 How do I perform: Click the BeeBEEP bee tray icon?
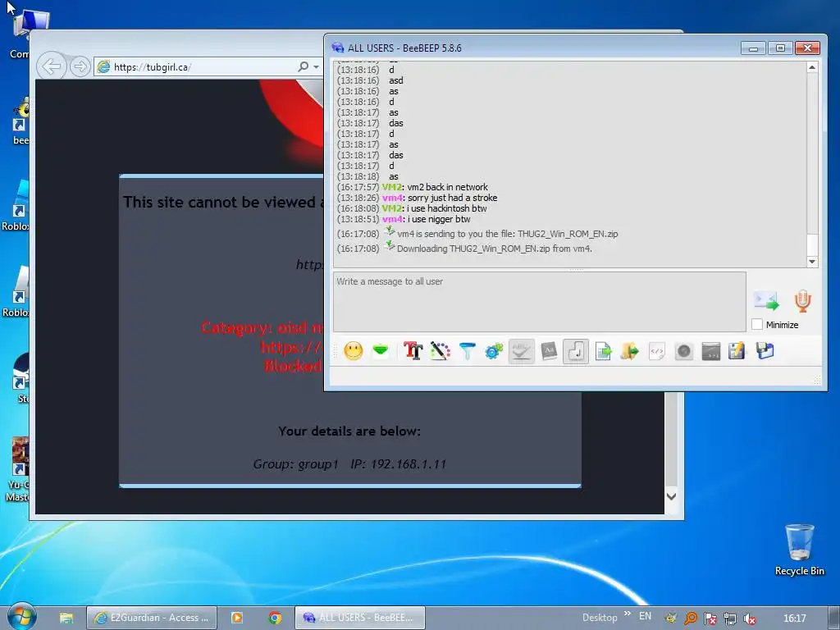click(x=670, y=619)
